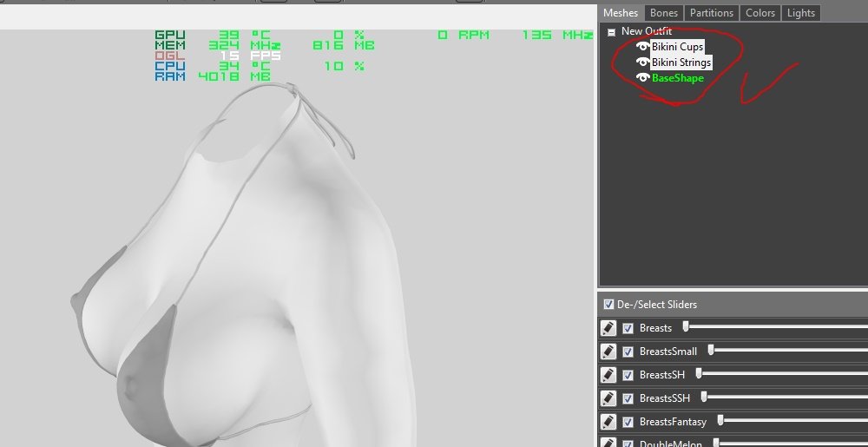Click the DoubleMelon slider handle
The width and height of the screenshot is (868, 447).
(716, 443)
